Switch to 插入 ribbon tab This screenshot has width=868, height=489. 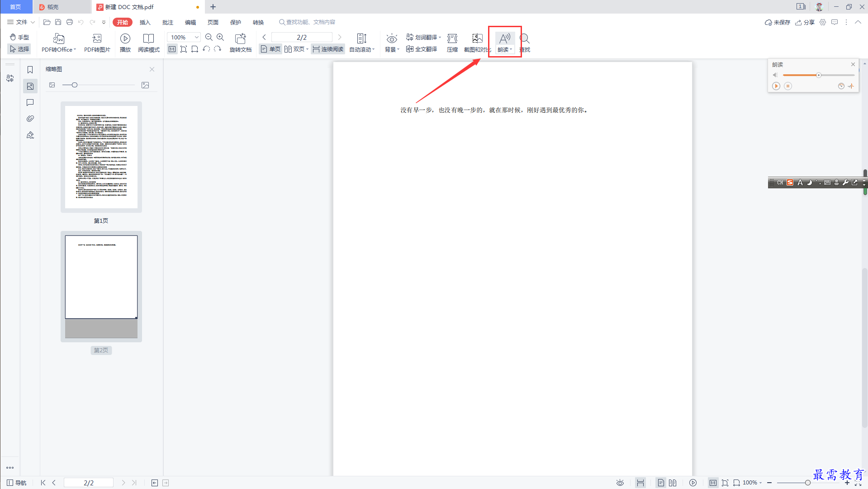[145, 22]
